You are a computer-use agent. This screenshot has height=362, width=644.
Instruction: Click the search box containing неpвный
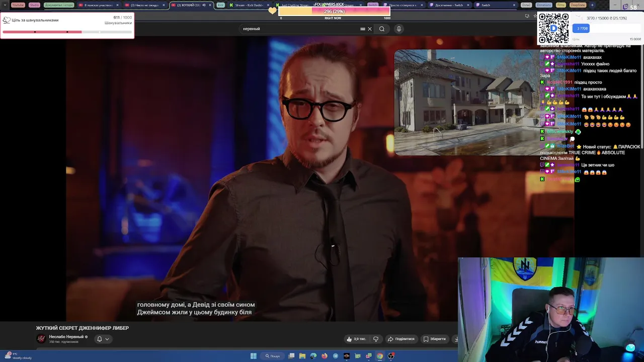click(307, 29)
